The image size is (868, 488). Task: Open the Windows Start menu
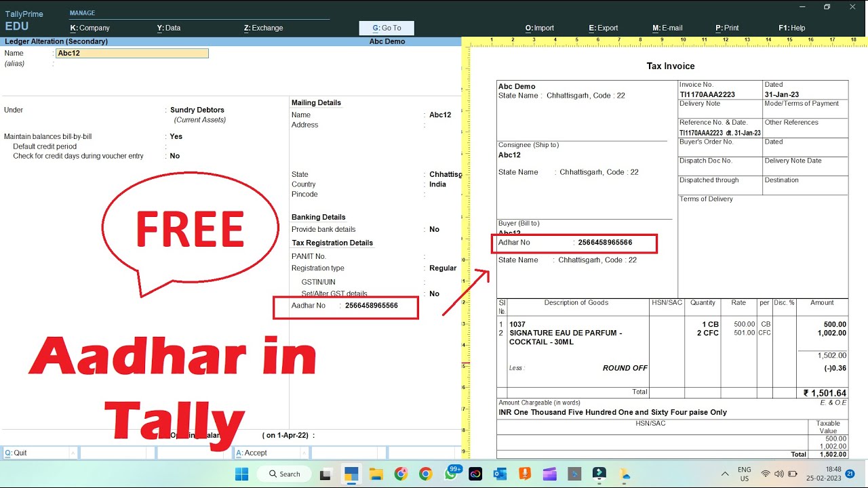[242, 474]
